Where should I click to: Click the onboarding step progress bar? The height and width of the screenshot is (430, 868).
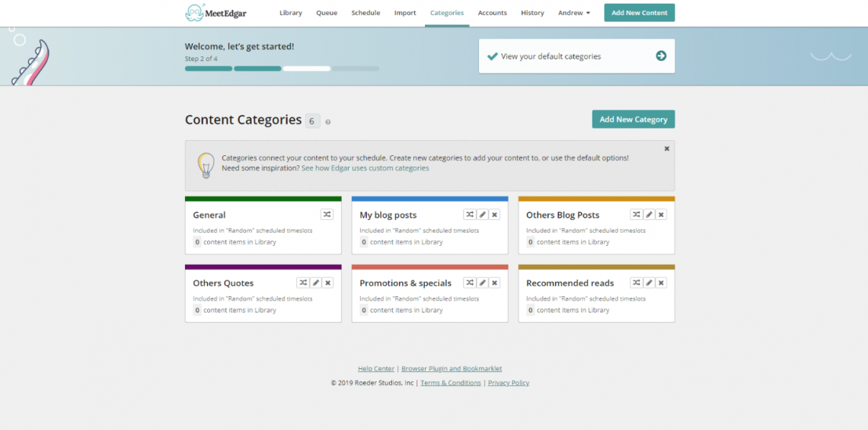point(282,68)
